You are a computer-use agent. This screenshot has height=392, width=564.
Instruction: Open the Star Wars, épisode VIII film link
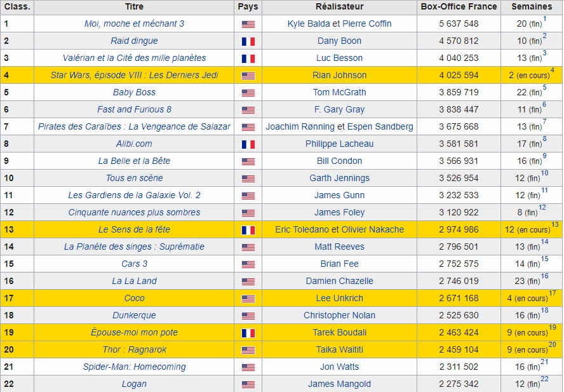point(134,75)
